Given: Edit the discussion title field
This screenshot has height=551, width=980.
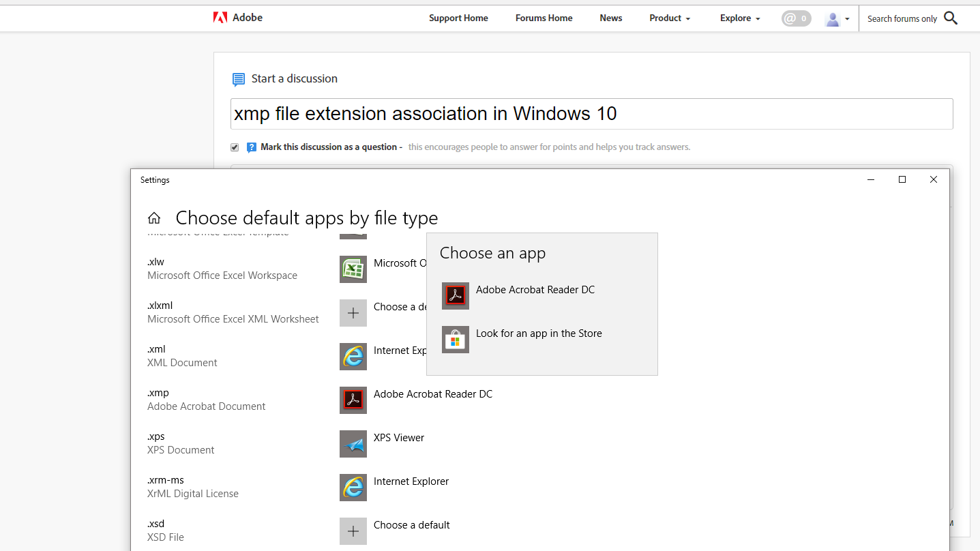Looking at the screenshot, I should point(591,114).
